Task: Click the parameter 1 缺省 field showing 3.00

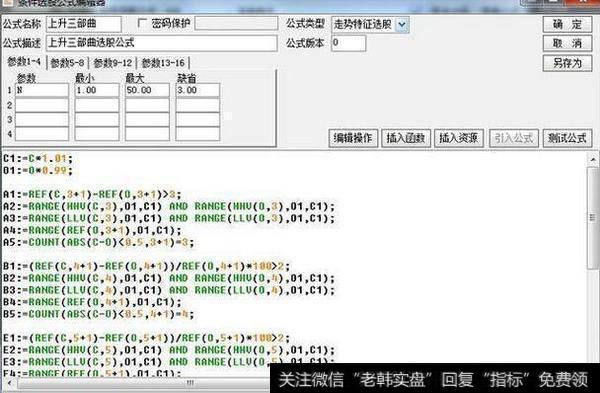Action: (x=197, y=90)
